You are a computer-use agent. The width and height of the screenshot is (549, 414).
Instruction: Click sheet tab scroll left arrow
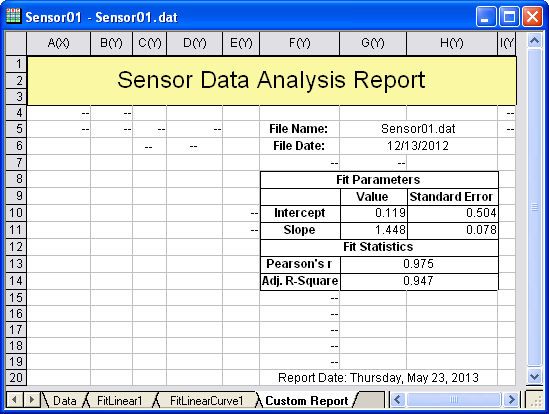tap(14, 400)
